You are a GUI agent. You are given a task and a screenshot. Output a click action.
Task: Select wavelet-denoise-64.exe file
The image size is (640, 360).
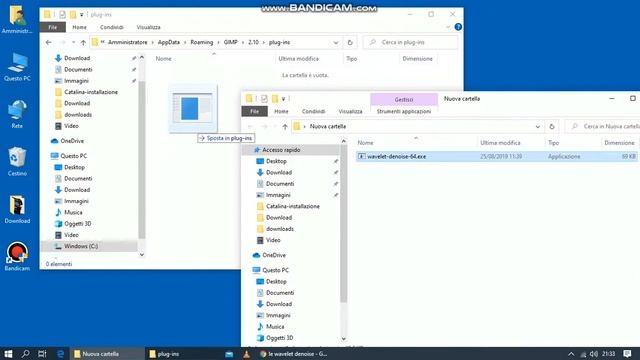click(x=496, y=156)
